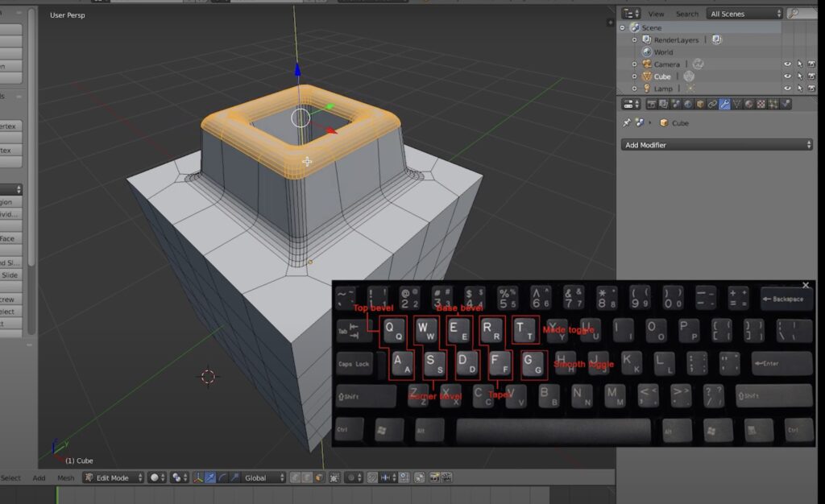825x504 pixels.
Task: Open the Physics properties tab
Action: [786, 104]
